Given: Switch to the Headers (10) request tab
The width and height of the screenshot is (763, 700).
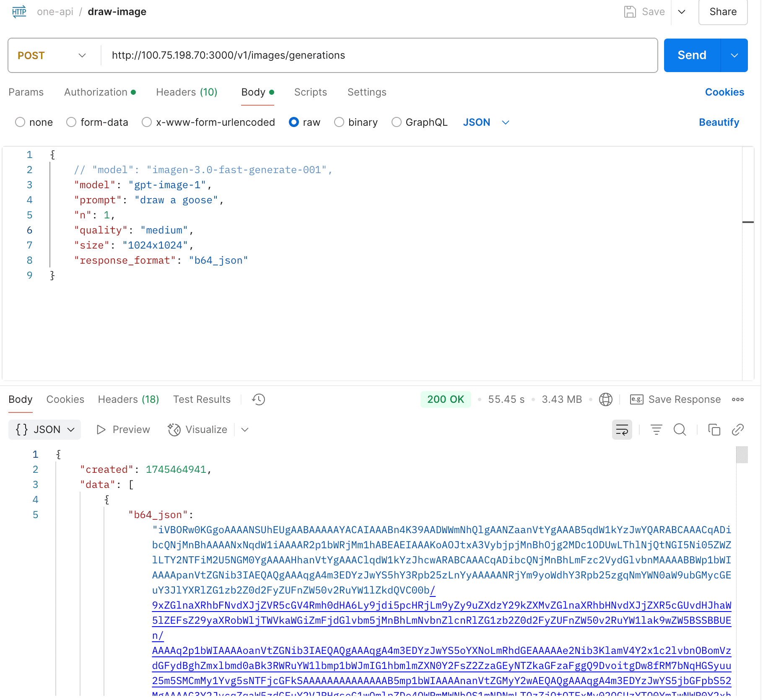Looking at the screenshot, I should 187,92.
